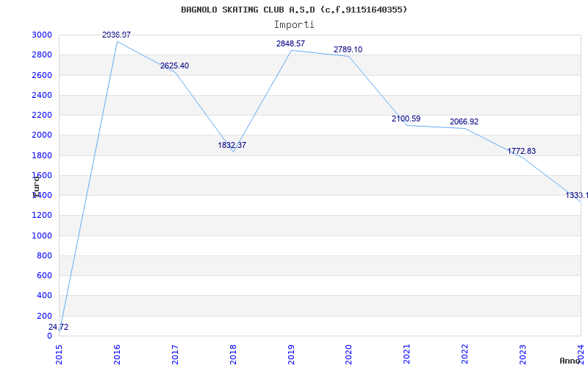Click the 1800 y-axis tick label
The image size is (588, 368).
(x=42, y=155)
